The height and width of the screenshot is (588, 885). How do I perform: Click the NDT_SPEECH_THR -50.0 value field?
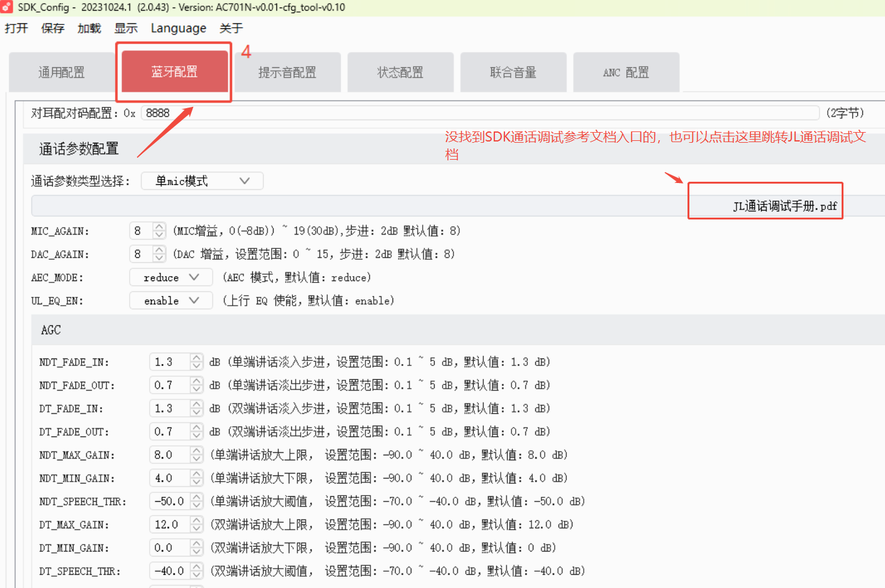point(169,501)
